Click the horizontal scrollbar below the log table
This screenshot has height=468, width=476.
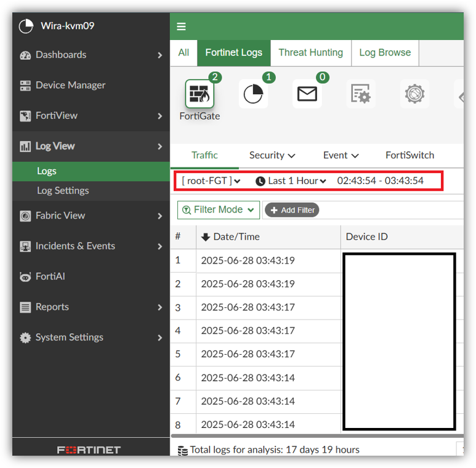[317, 436]
